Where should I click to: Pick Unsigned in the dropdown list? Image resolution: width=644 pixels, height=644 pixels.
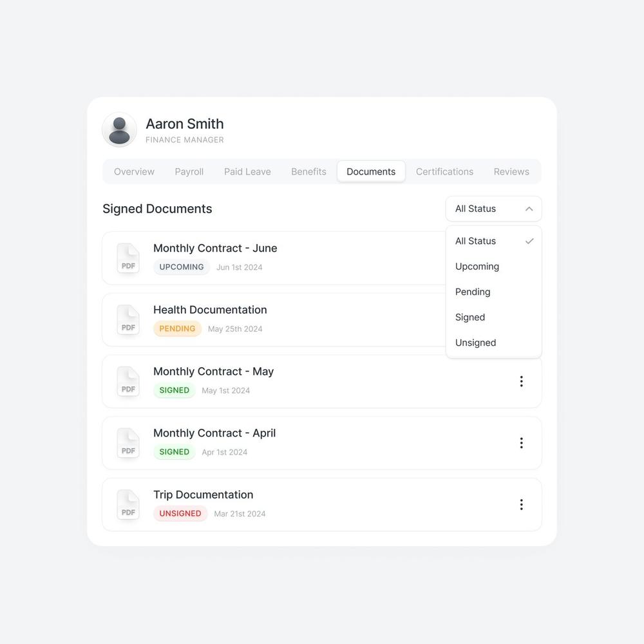coord(494,343)
